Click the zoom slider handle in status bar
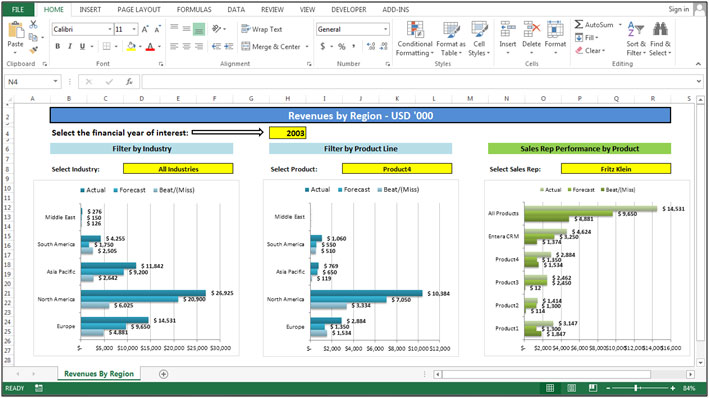This screenshot has height=398, width=709. [x=636, y=388]
